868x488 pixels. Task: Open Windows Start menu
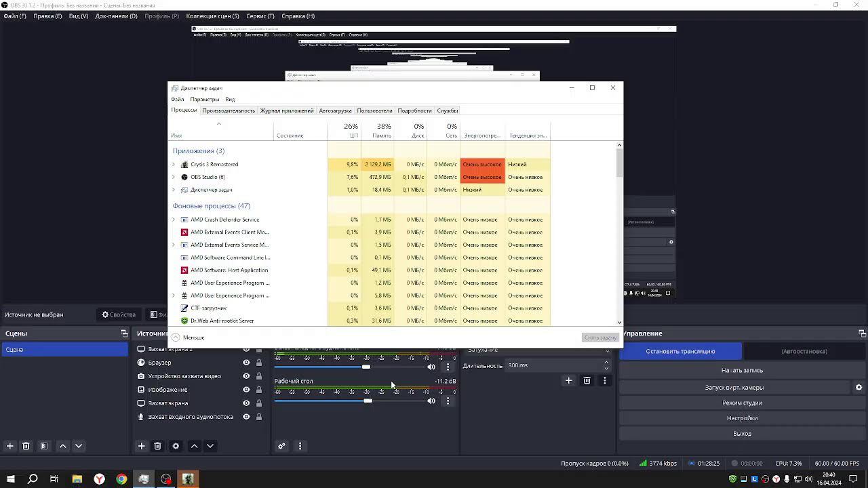[x=10, y=479]
